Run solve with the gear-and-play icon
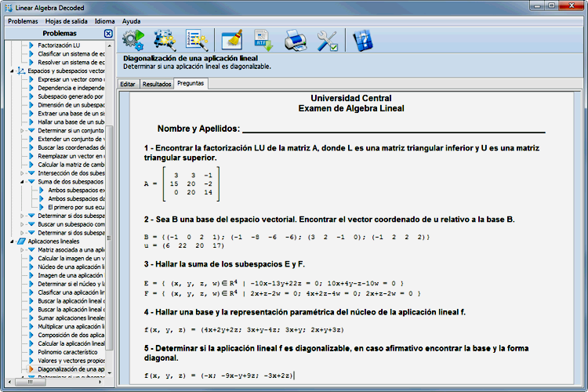Viewport: 588px width, 392px height. click(x=133, y=41)
